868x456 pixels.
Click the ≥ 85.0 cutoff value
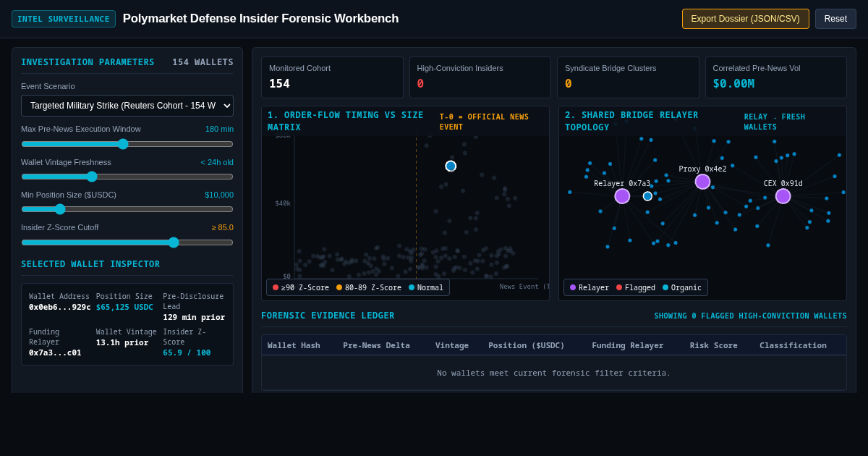click(223, 227)
